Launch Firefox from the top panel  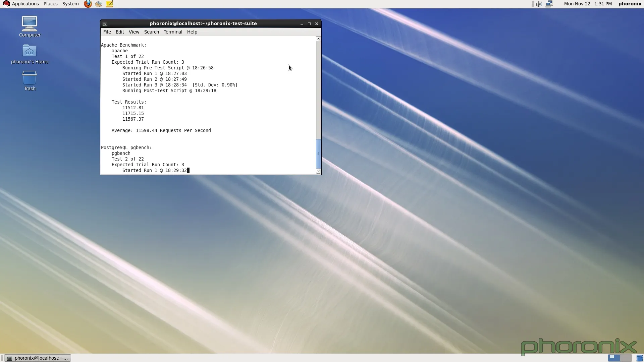[x=88, y=4]
